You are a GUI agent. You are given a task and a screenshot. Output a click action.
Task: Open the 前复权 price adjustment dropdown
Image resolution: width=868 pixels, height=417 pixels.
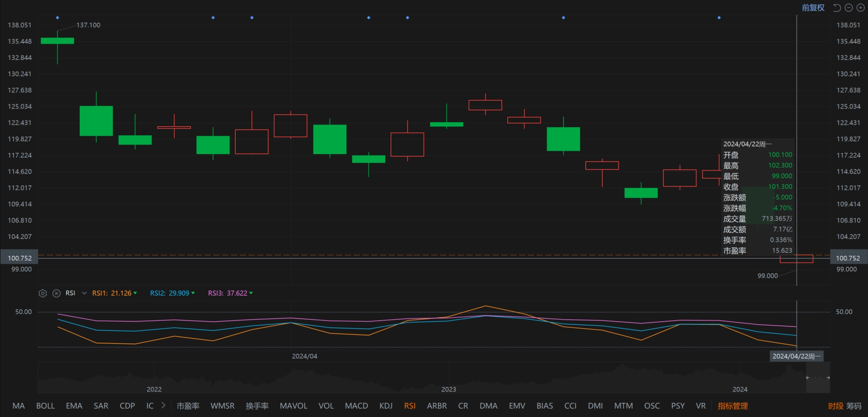click(813, 8)
